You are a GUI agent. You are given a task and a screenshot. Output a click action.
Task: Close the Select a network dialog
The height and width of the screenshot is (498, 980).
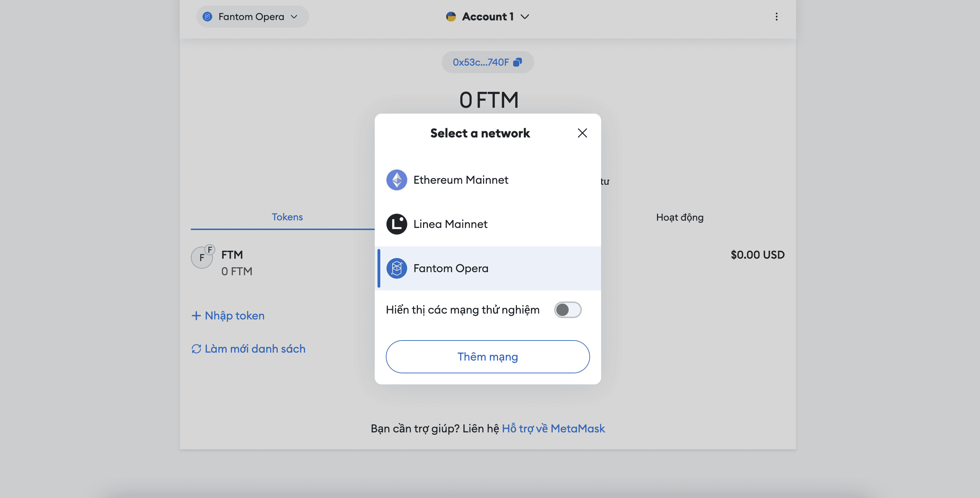(x=582, y=133)
